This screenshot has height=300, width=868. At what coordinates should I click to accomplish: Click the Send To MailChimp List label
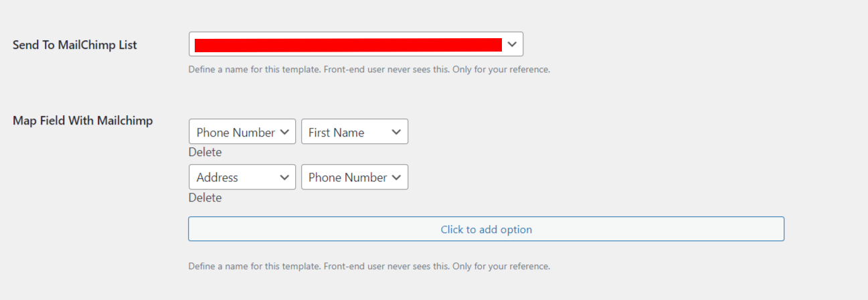pos(75,45)
